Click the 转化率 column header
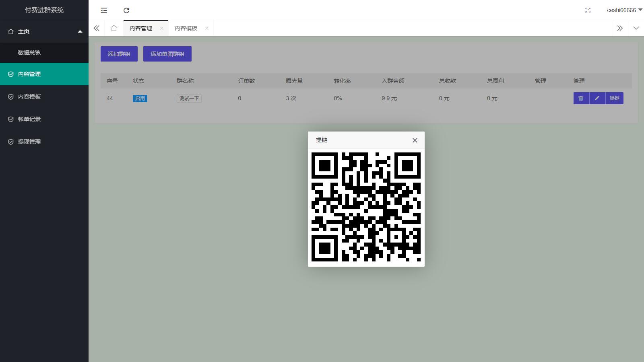 pos(342,81)
